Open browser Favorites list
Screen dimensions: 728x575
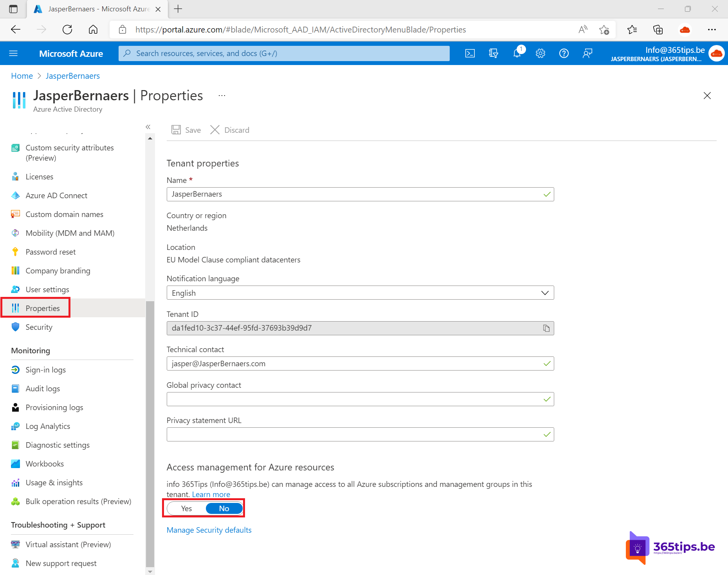(x=632, y=30)
